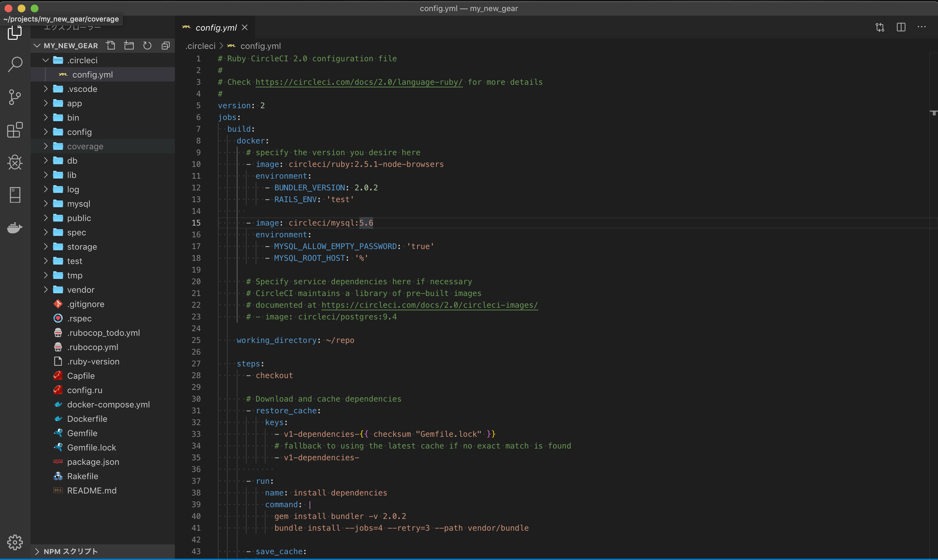Viewport: 938px width, 560px height.
Task: Expand the public folder
Action: 46,218
